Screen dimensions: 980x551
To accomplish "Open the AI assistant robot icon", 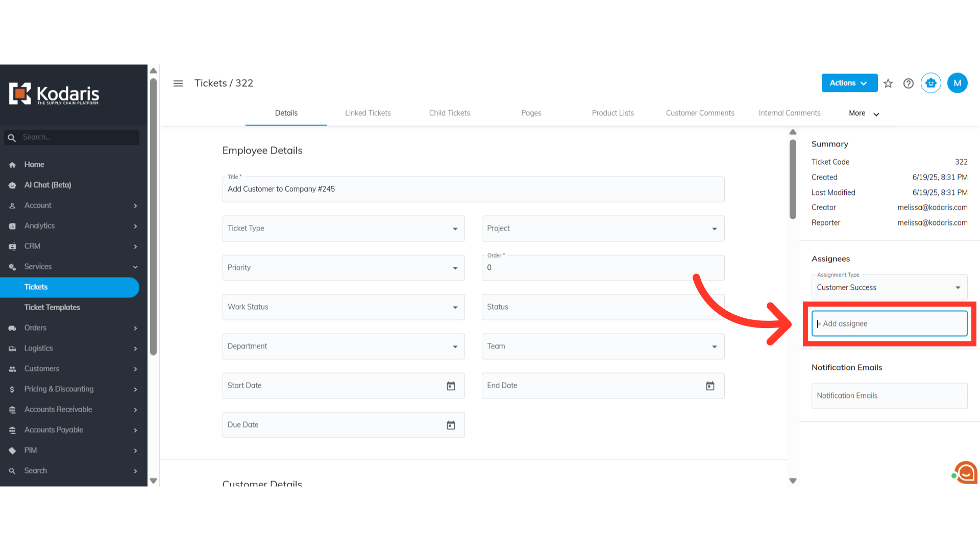I will 931,83.
